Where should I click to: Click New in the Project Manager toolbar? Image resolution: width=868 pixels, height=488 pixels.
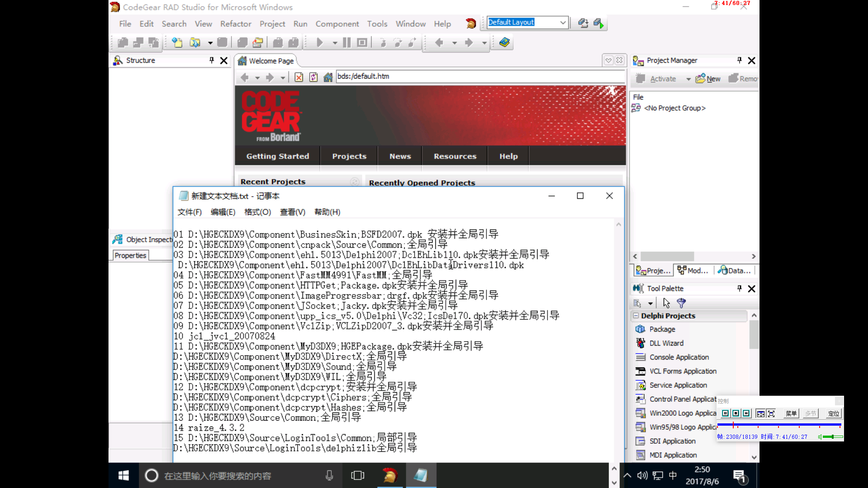click(708, 79)
